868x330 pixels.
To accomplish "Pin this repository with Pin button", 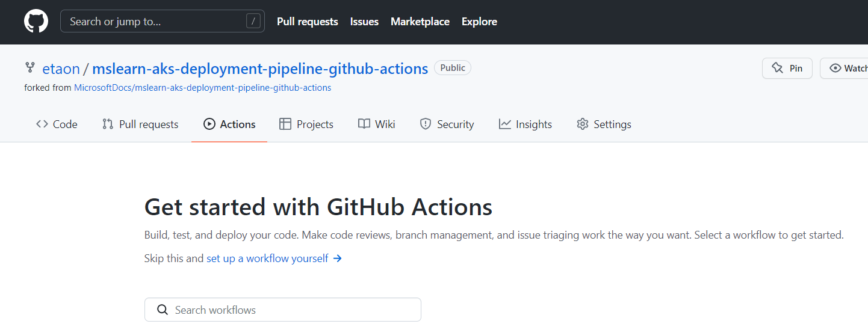I will pyautogui.click(x=787, y=68).
